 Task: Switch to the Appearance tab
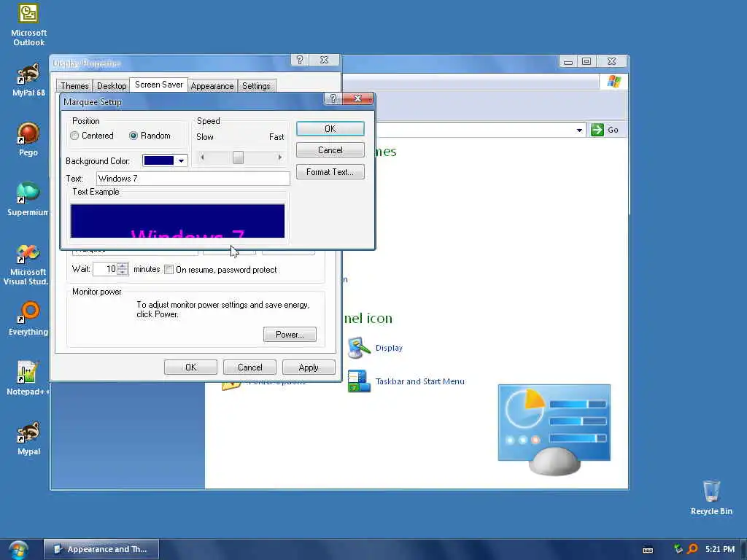coord(212,86)
